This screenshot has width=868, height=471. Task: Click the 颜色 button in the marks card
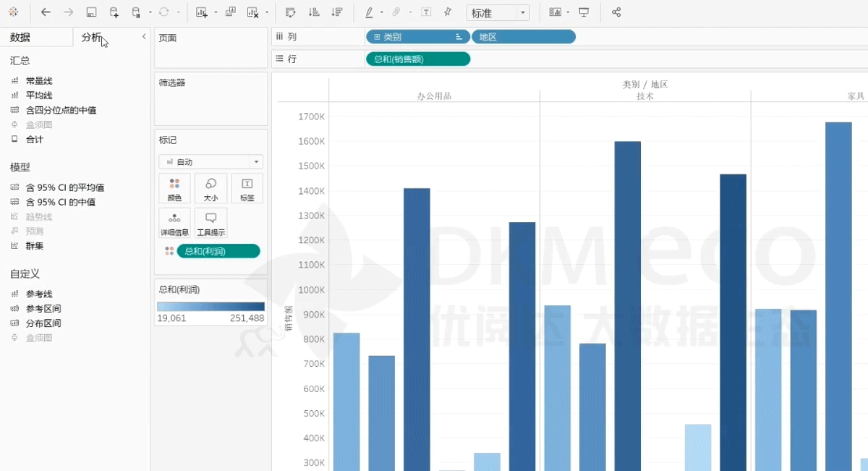(174, 188)
